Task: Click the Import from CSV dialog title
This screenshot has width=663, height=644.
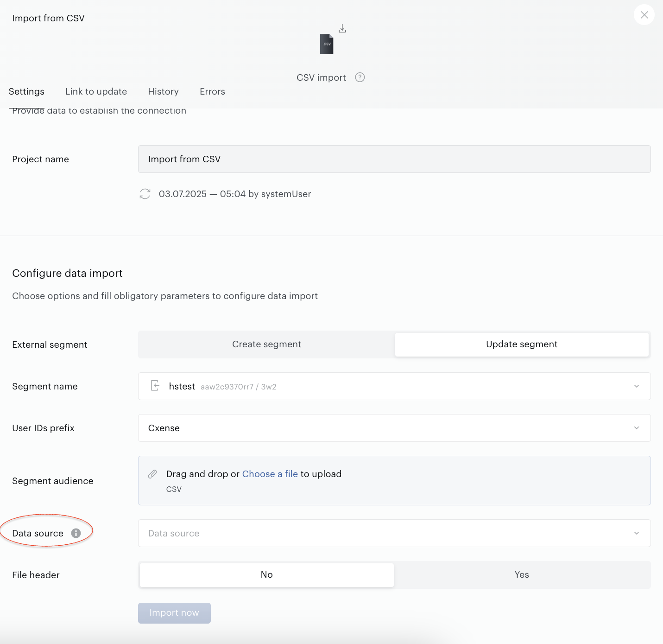Action: 48,18
